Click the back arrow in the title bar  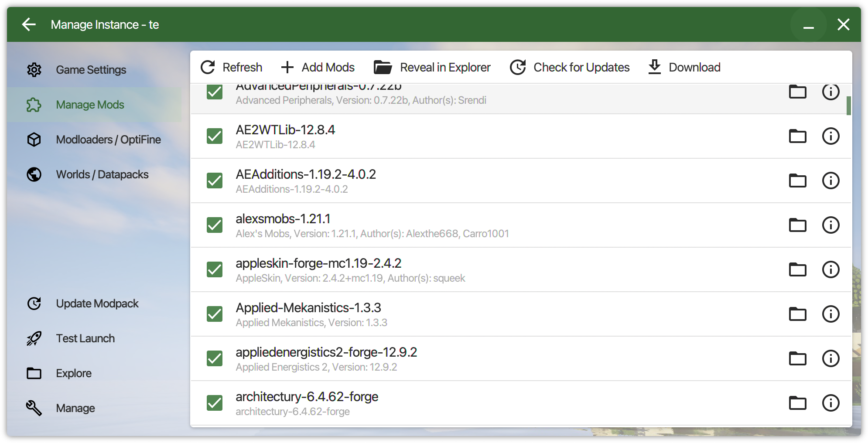pyautogui.click(x=29, y=24)
